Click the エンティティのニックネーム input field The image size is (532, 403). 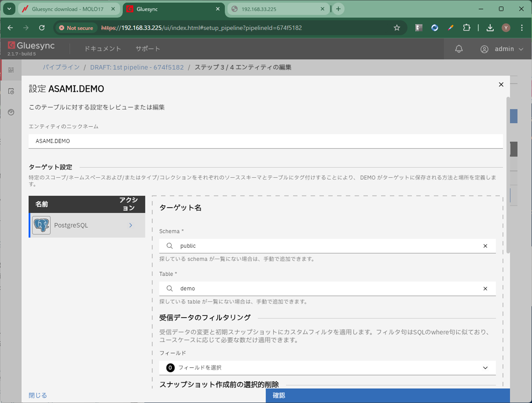pos(265,141)
